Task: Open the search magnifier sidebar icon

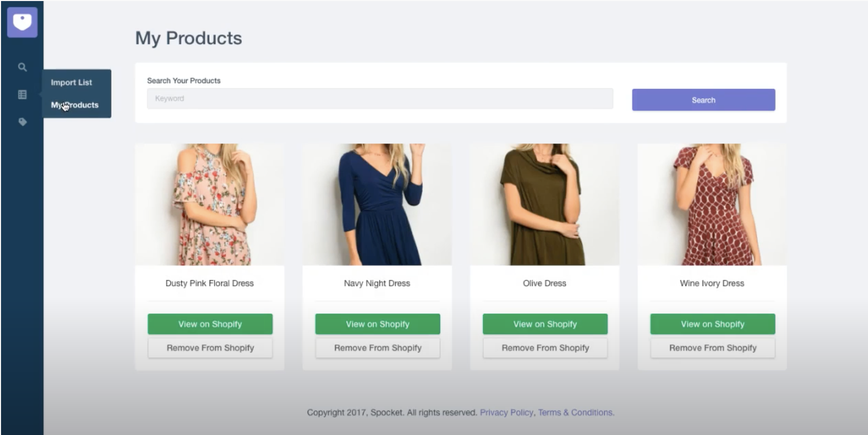Action: 22,67
